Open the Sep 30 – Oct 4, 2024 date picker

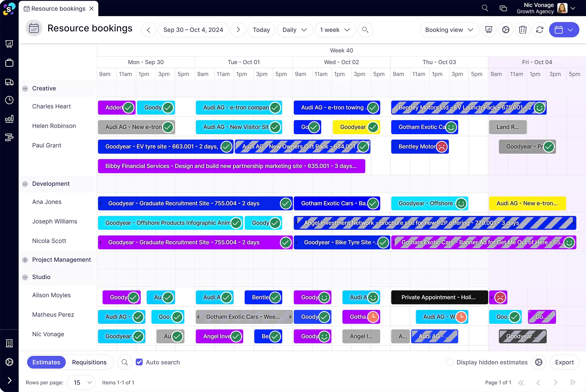pyautogui.click(x=193, y=30)
